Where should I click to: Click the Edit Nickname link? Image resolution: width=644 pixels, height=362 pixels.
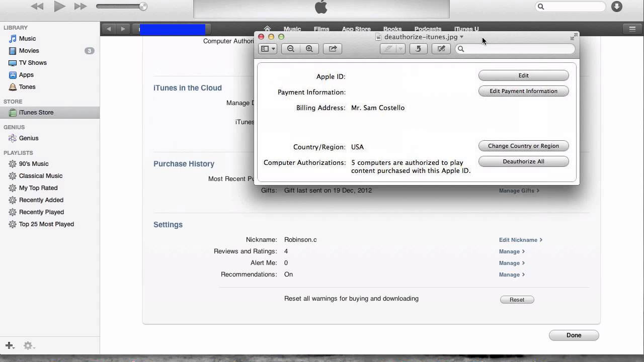click(x=521, y=240)
